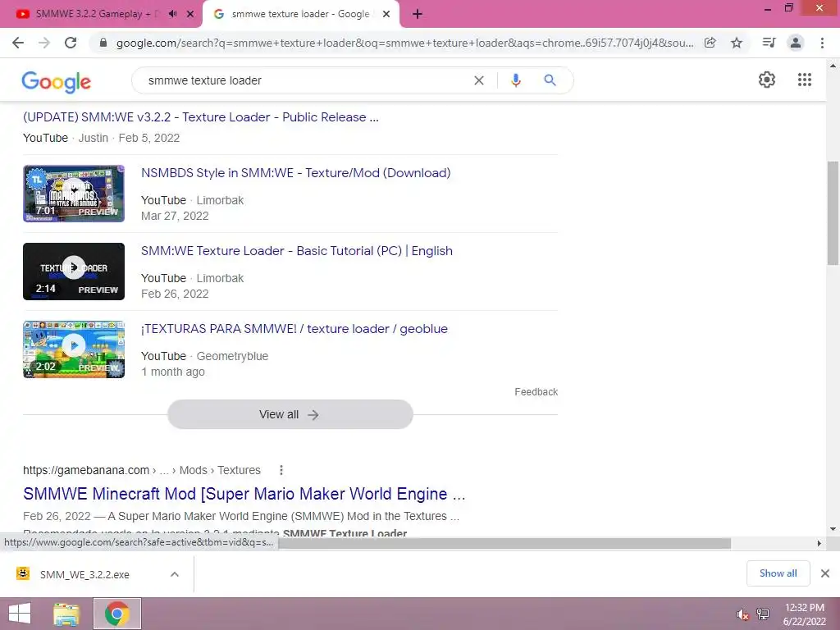Open media control icon in toolbar
The image size is (840, 630).
(769, 43)
